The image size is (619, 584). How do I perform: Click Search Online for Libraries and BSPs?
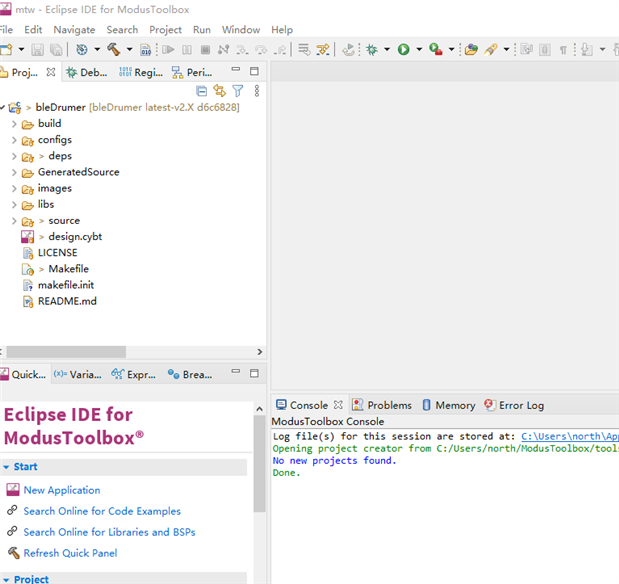pos(109,532)
